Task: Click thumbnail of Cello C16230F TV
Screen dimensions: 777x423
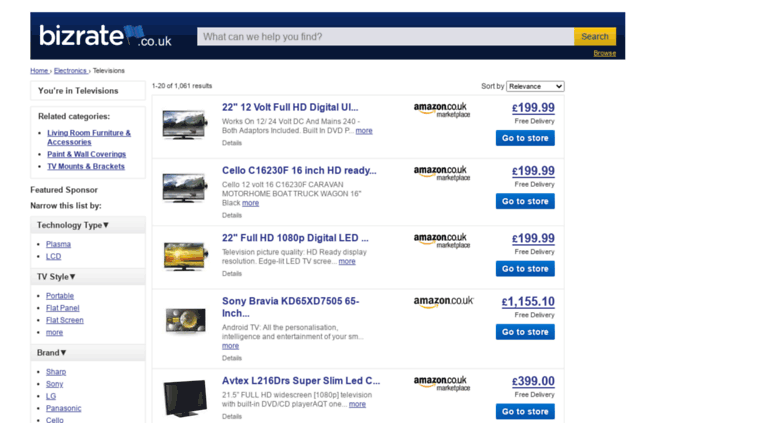Action: click(x=184, y=188)
